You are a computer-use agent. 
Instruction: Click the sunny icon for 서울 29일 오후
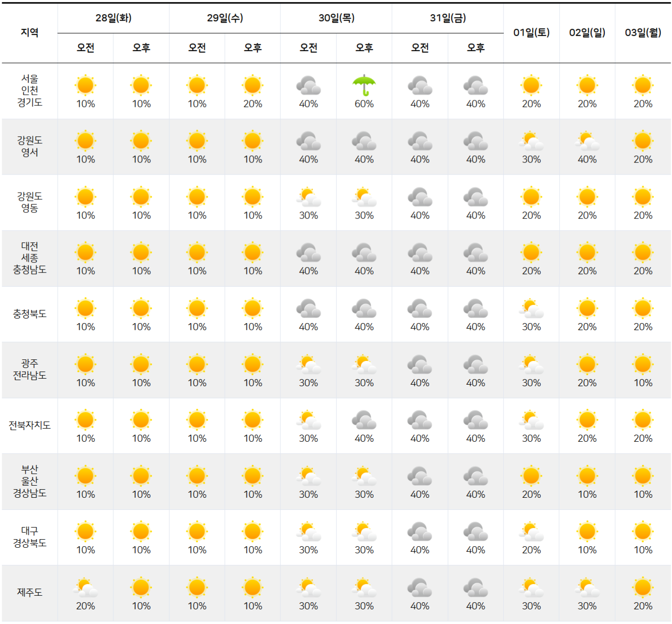click(x=252, y=85)
